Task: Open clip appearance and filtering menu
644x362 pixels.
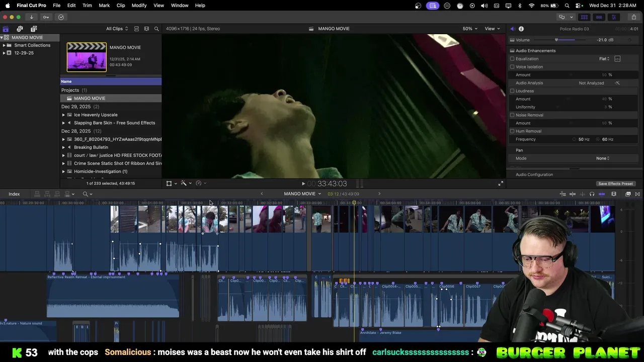Action: [146, 29]
